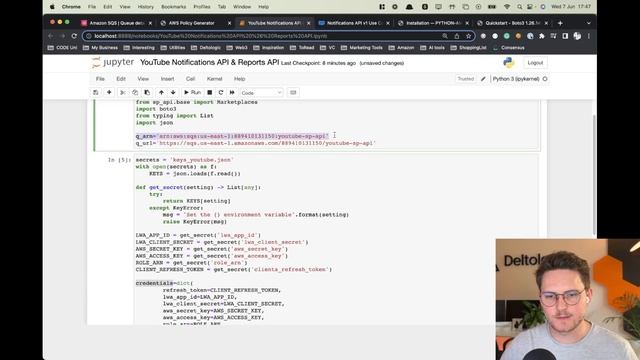This screenshot has height=360, width=640.
Task: Open Spotlight search icon
Action: tap(519, 7)
